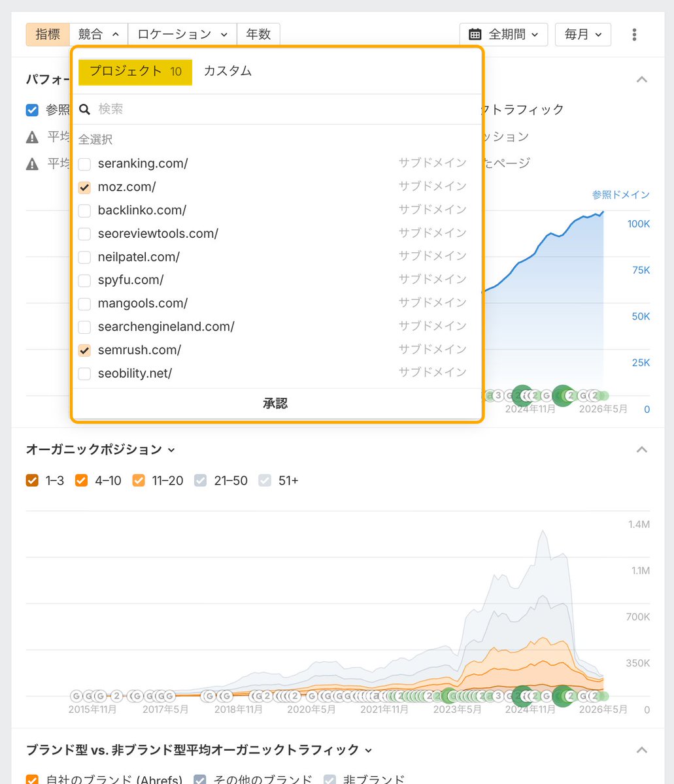Switch to the カスタム tab
This screenshot has width=674, height=784.
click(227, 71)
